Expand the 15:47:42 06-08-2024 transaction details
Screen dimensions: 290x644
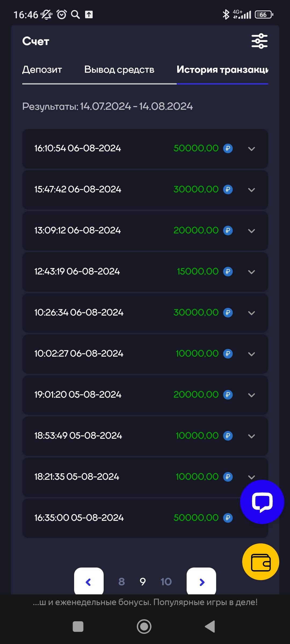[251, 190]
